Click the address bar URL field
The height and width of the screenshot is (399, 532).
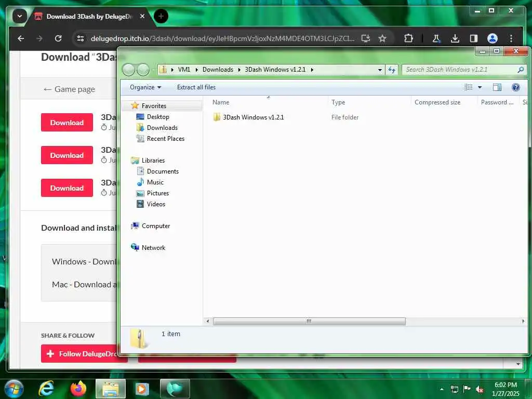tap(222, 38)
